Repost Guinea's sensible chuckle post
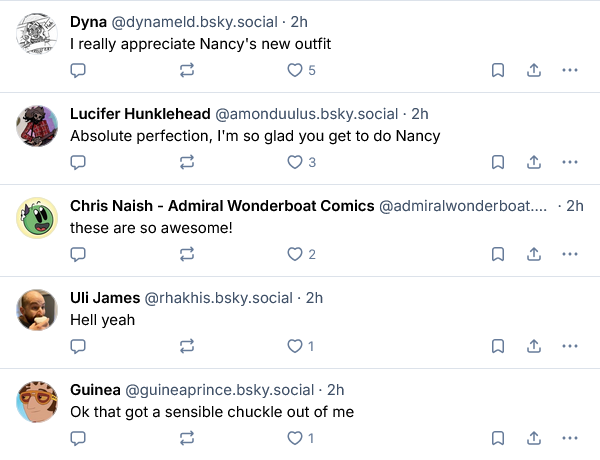The image size is (600, 460). coord(186,438)
